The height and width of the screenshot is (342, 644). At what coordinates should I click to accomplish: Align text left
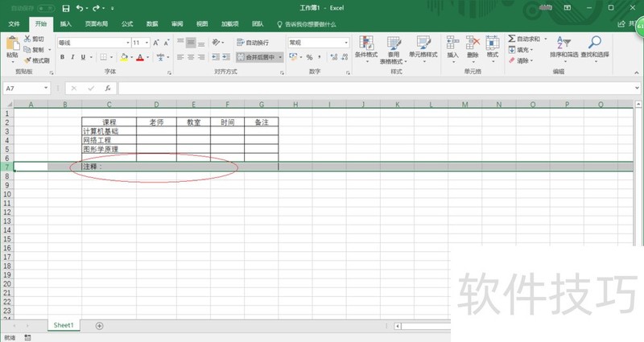[x=180, y=57]
